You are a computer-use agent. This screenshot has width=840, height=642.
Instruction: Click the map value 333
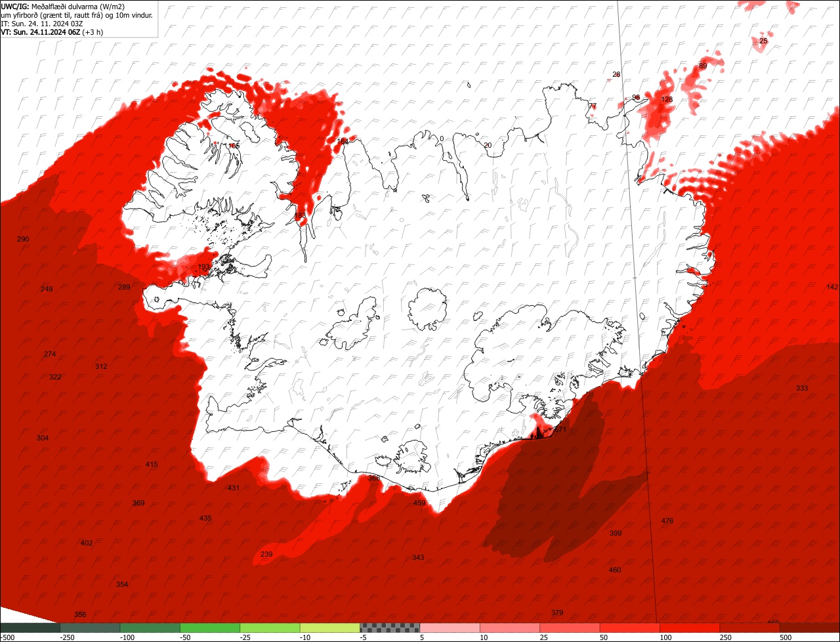(802, 388)
